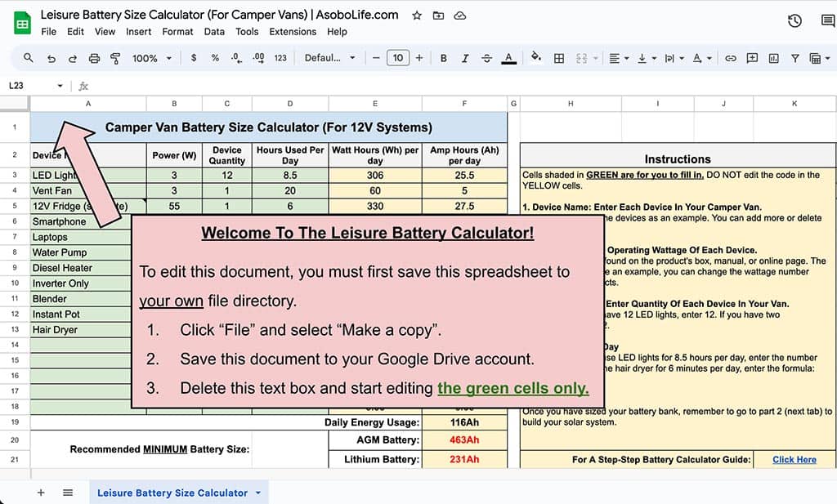Click the search menus magnifier icon
Screen dimensions: 837x504
(29, 58)
